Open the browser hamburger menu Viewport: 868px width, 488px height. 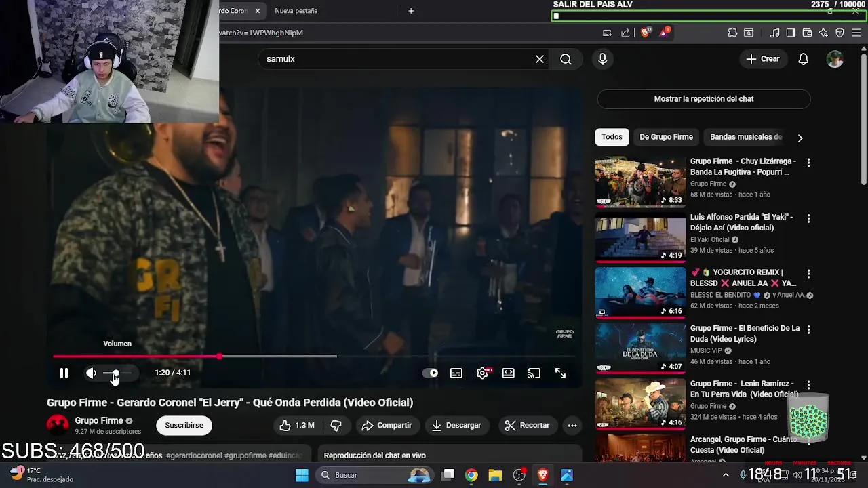coord(857,33)
